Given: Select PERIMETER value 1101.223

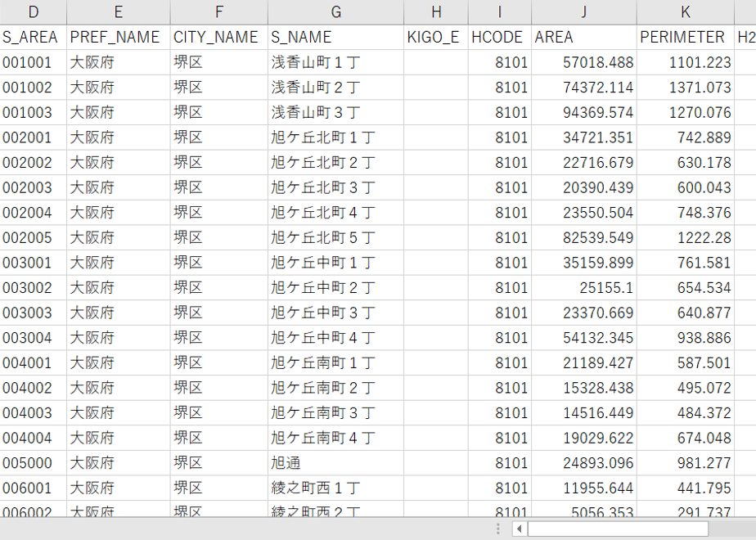Looking at the screenshot, I should [686, 62].
